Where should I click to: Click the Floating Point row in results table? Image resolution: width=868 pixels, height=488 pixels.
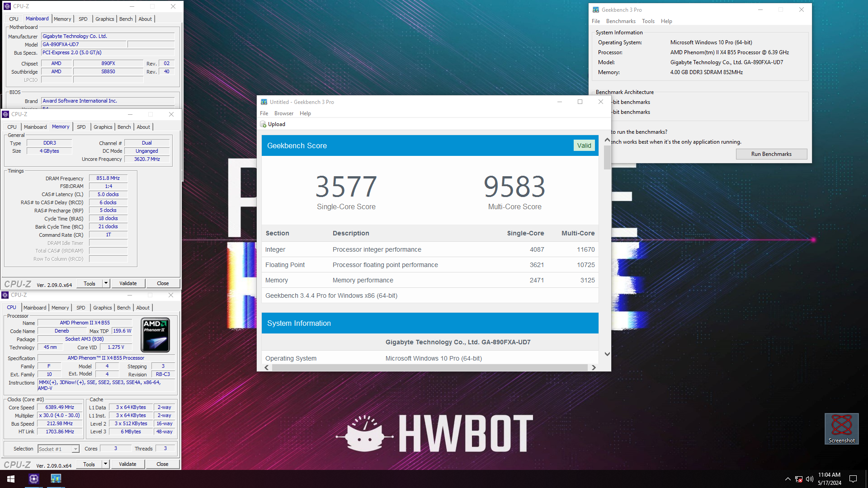pyautogui.click(x=430, y=265)
